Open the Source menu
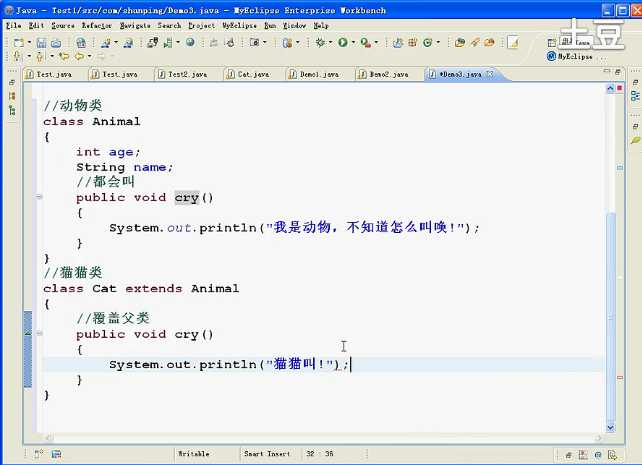Image resolution: width=642 pixels, height=465 pixels. [63, 25]
